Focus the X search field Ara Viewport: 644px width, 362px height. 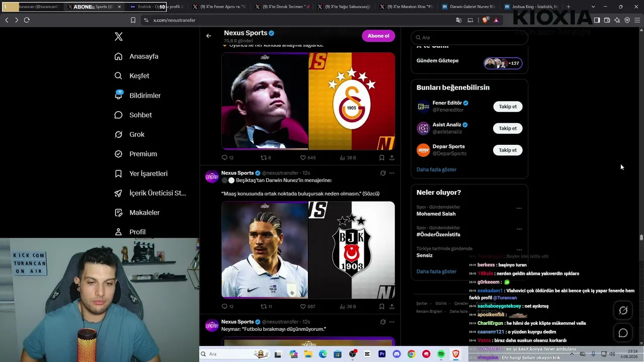469,37
